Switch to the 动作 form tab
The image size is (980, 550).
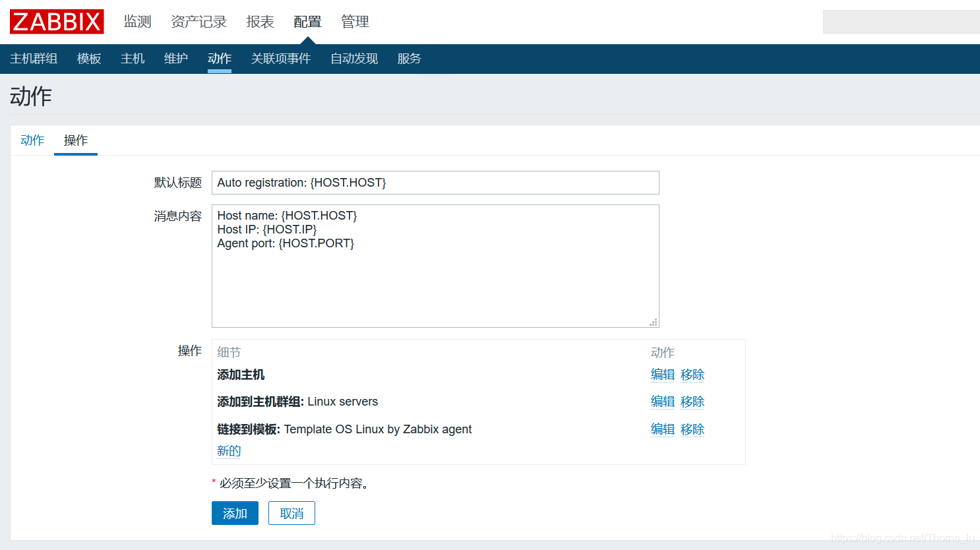tap(32, 140)
